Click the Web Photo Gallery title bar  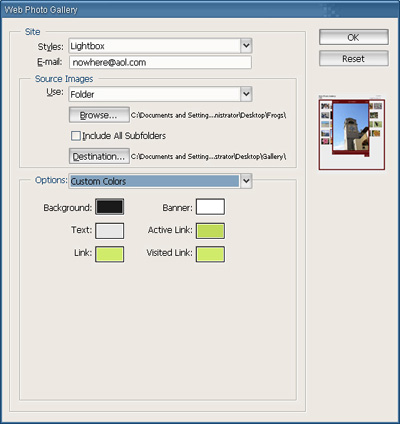click(200, 10)
